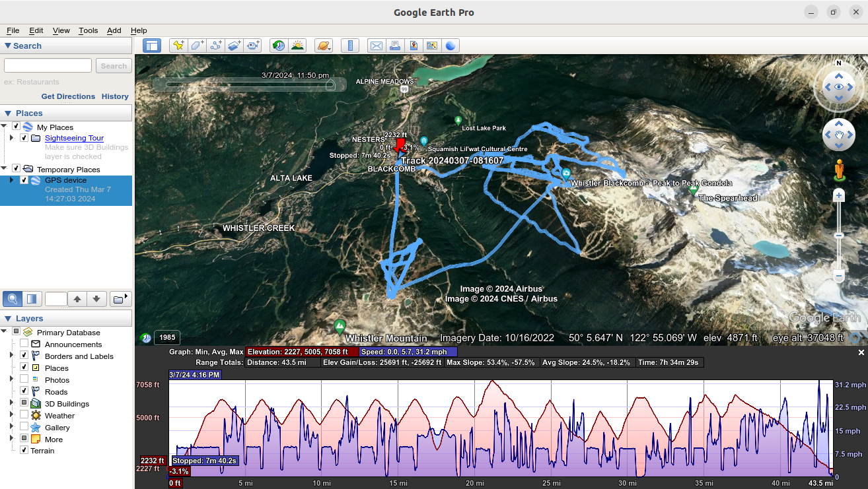Expand the 3D Buildings layer
The height and width of the screenshot is (489, 868).
coord(11,403)
